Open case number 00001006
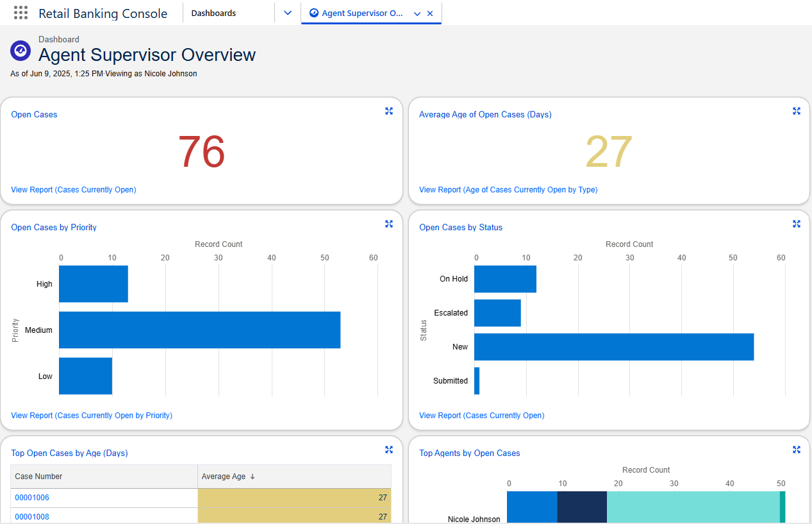 pyautogui.click(x=32, y=498)
